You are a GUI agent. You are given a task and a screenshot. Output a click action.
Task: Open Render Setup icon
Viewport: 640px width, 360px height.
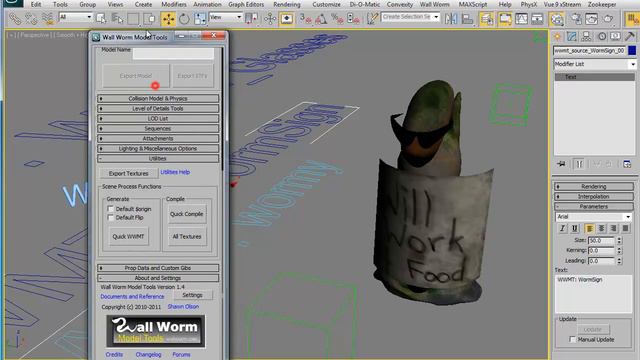pos(576,19)
